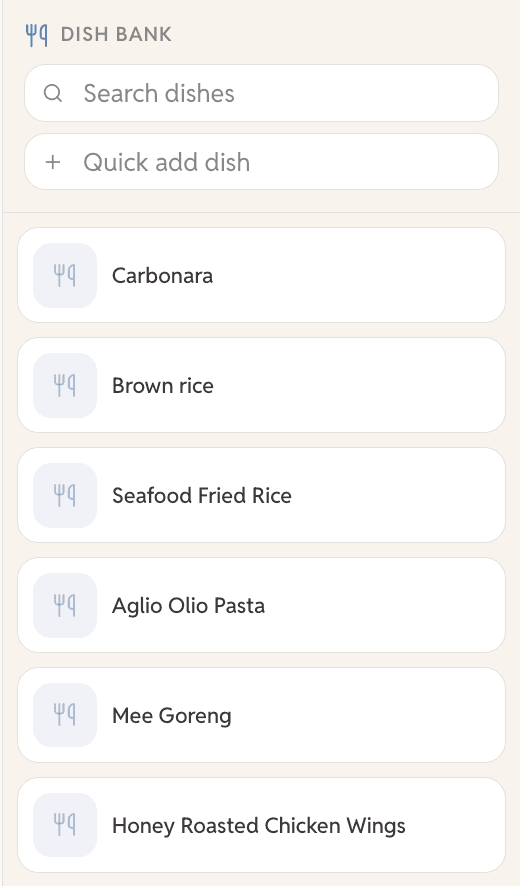Select the Carbonara dish card
This screenshot has height=886, width=520.
[x=262, y=276]
